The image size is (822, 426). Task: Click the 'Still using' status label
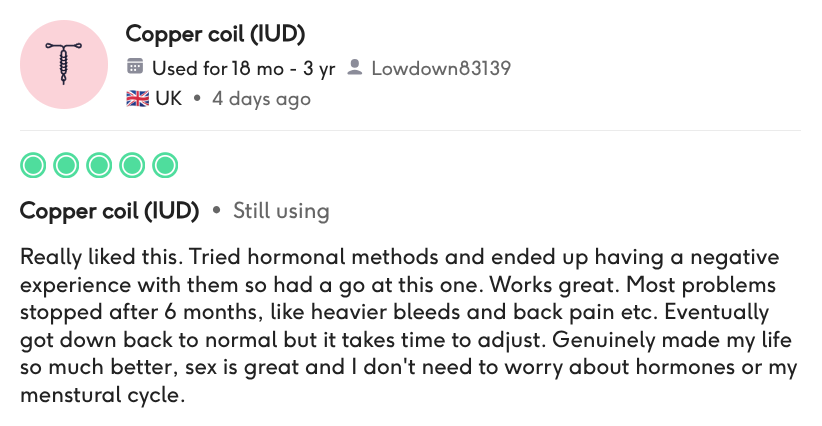[x=281, y=211]
